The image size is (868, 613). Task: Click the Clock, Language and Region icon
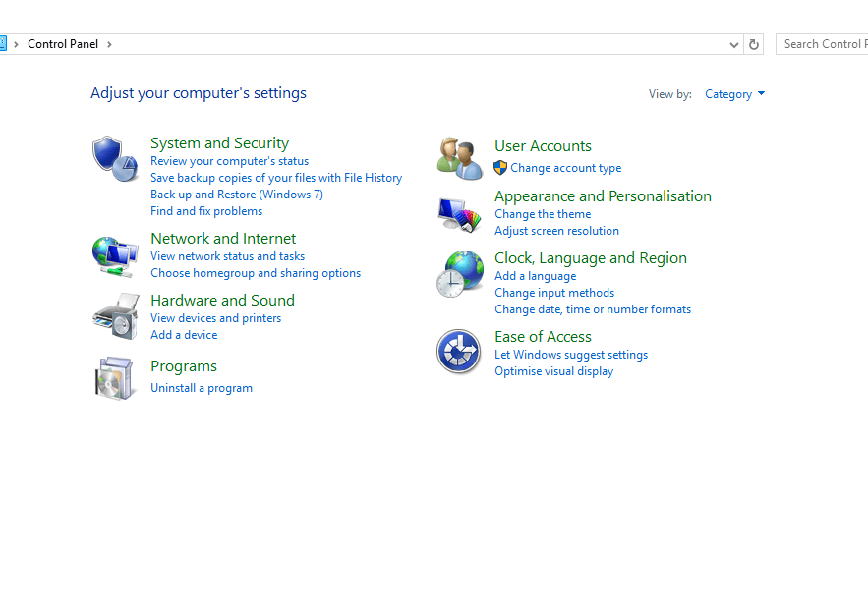click(459, 274)
